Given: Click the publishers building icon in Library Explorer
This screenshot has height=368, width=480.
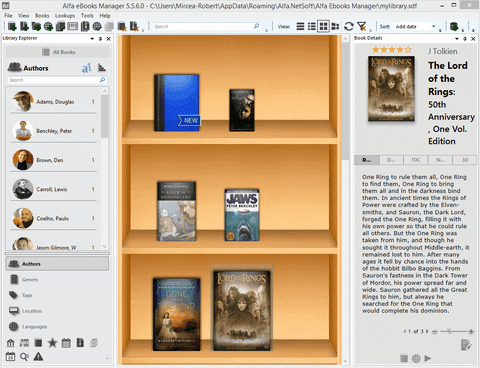Looking at the screenshot, I should (11, 343).
